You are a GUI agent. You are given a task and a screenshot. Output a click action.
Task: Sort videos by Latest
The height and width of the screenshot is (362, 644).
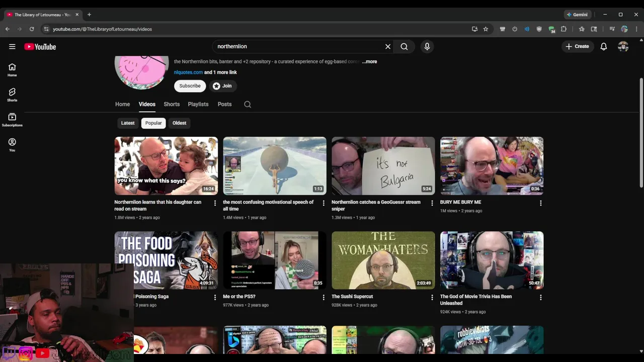coord(128,123)
